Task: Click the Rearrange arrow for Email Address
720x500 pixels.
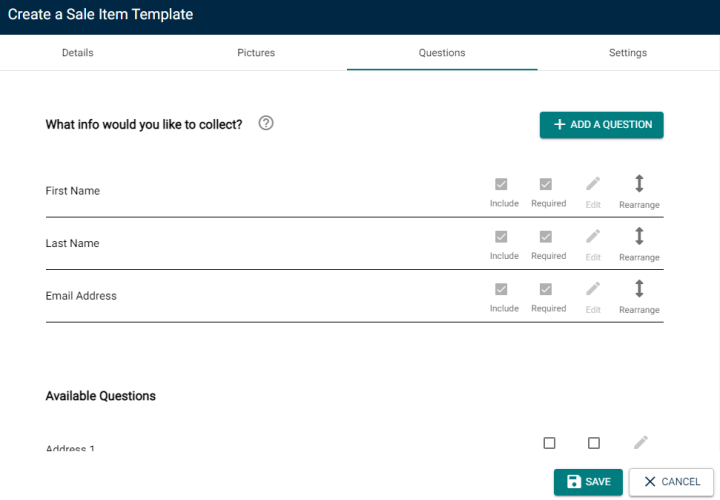Action: [x=639, y=288]
